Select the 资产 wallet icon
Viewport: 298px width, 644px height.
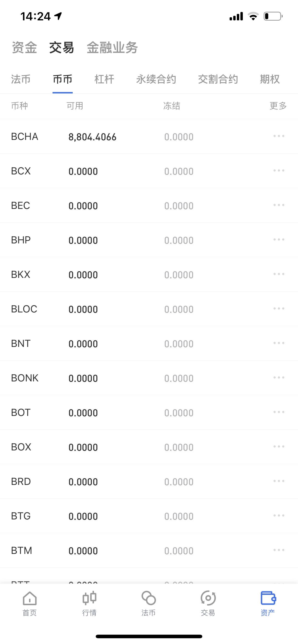tap(268, 598)
